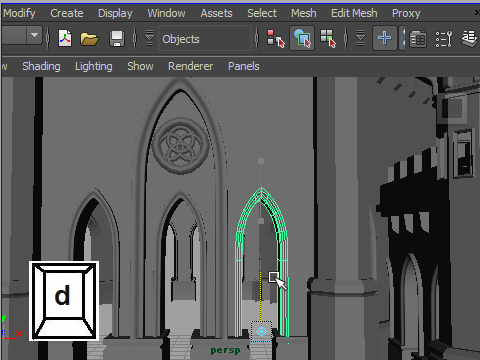480x360 pixels.
Task: Select by hierarchy mode icon
Action: [x=276, y=38]
